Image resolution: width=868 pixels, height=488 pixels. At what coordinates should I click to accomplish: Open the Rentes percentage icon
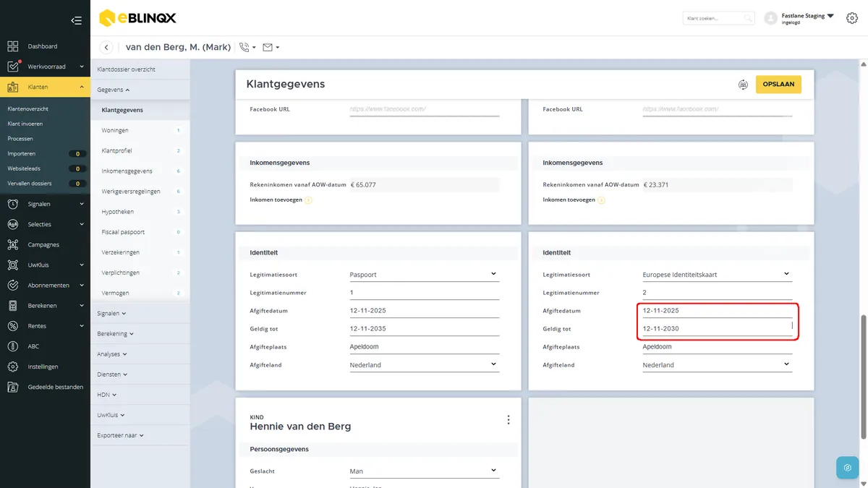point(13,326)
